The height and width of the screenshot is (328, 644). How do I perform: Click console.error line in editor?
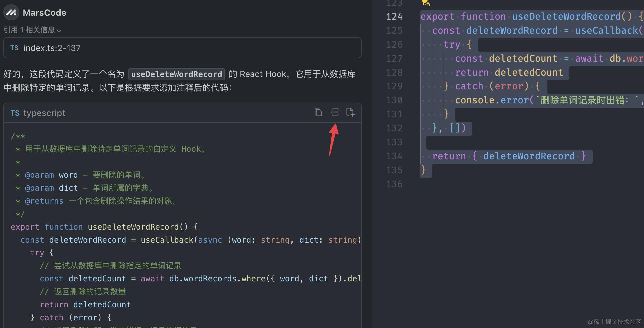pyautogui.click(x=549, y=100)
